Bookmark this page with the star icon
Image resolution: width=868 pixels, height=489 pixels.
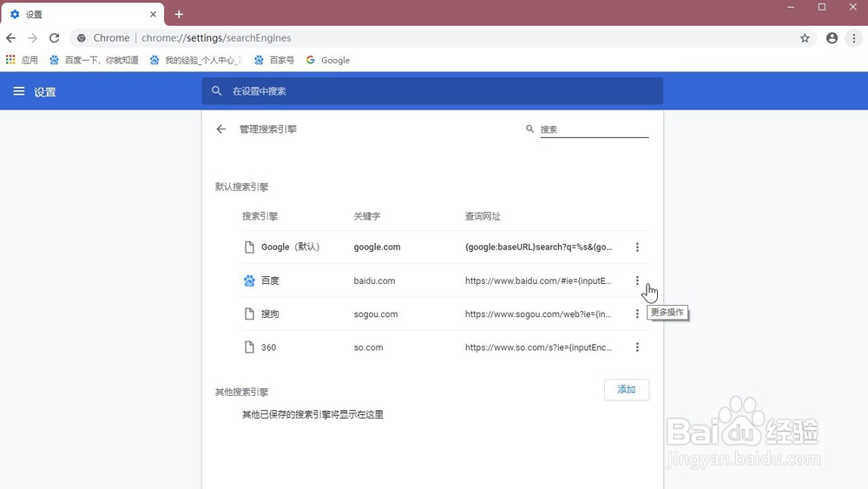coord(805,38)
